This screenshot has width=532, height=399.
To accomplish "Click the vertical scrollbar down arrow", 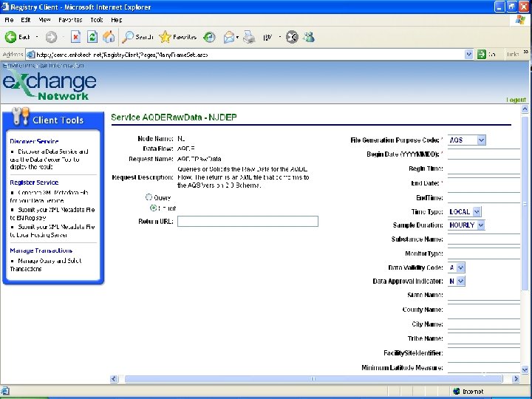I will [x=525, y=369].
